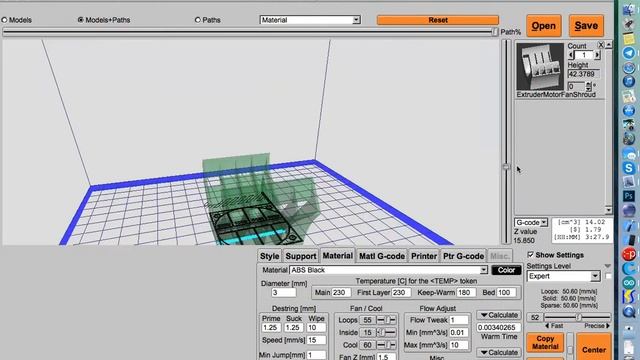Select the Models+Paths radio button
This screenshot has width=640, height=360.
(x=80, y=20)
